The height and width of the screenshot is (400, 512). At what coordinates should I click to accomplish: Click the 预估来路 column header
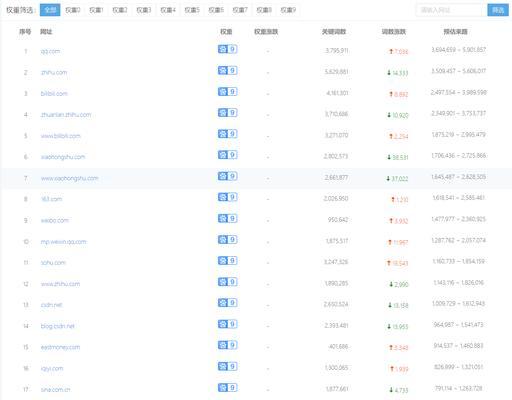pos(455,32)
